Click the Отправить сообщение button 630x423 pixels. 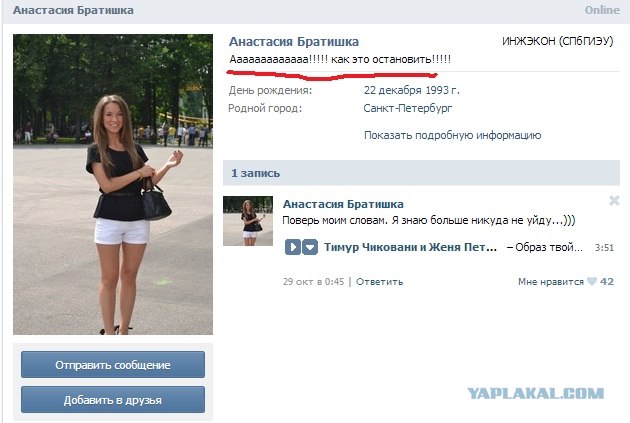(113, 364)
